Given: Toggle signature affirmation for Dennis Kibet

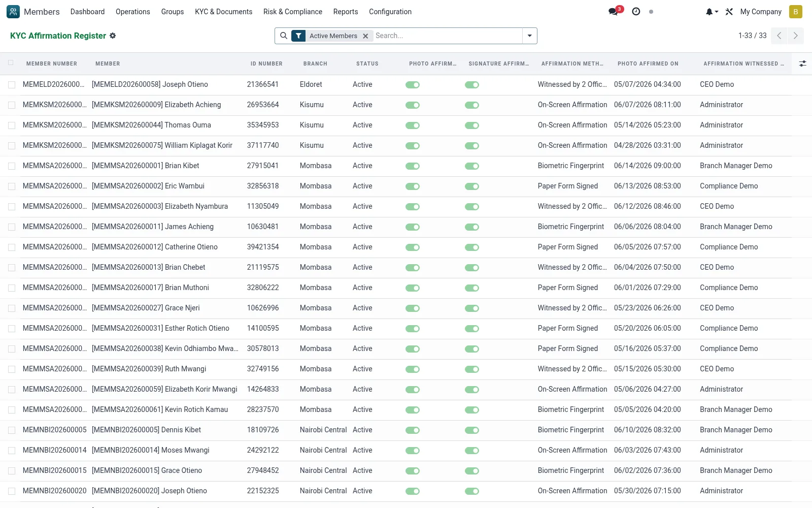Looking at the screenshot, I should 472,430.
